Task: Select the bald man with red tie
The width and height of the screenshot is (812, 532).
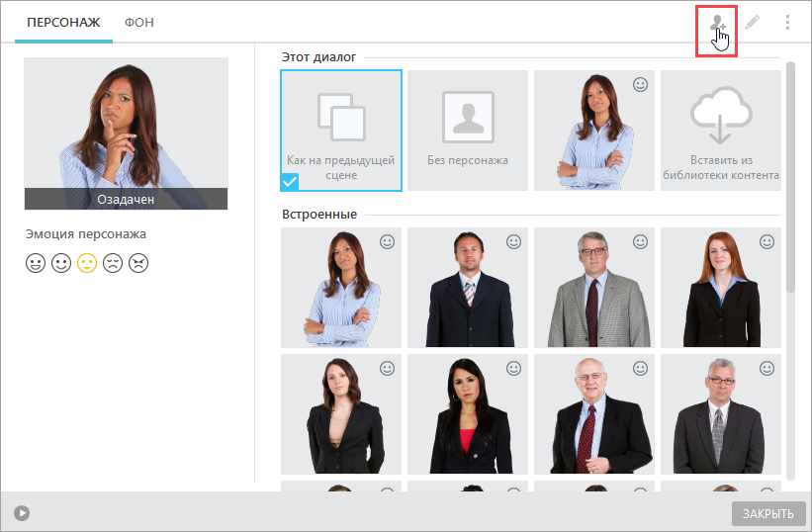Action: pos(594,414)
